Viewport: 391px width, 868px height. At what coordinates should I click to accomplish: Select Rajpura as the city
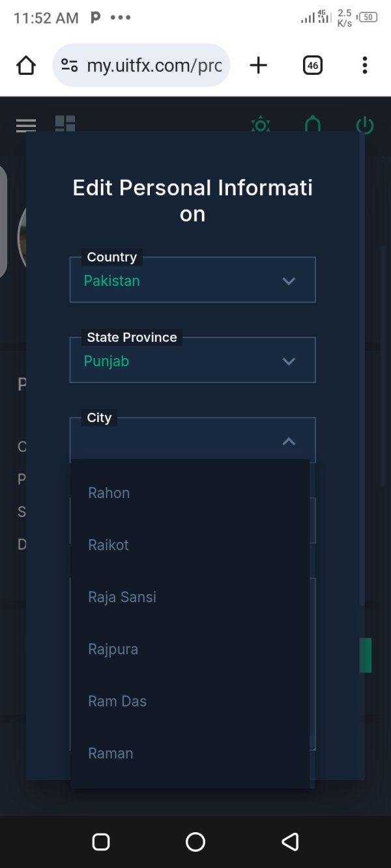tap(113, 649)
